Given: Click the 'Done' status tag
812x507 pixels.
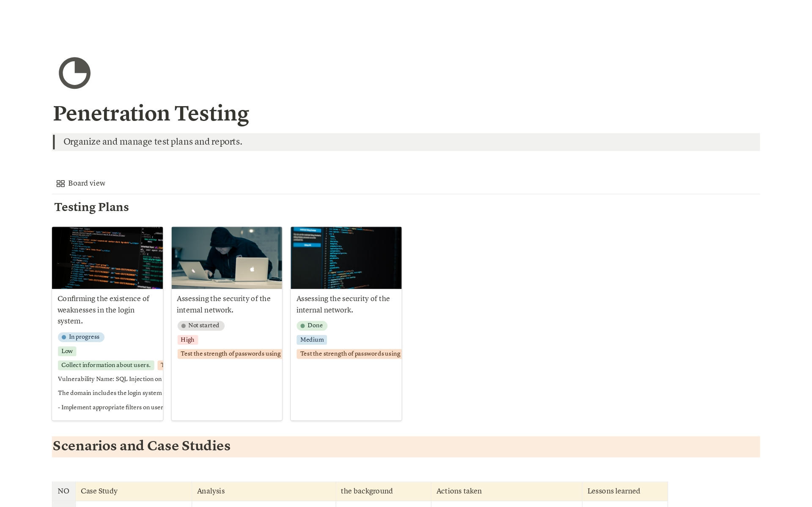Looking at the screenshot, I should (x=312, y=326).
